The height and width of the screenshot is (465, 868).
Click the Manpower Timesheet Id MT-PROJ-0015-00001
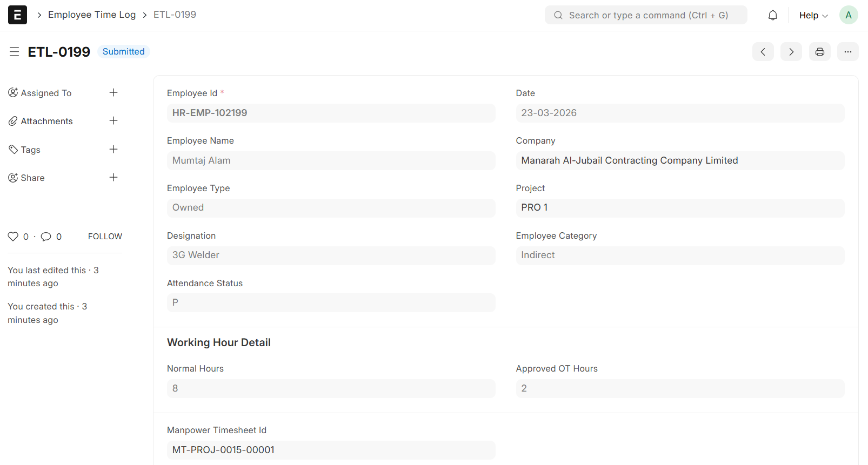click(331, 450)
